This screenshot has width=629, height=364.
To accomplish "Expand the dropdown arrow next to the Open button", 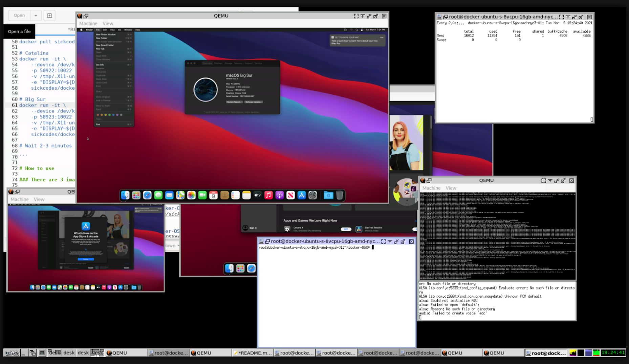I will 36,15.
